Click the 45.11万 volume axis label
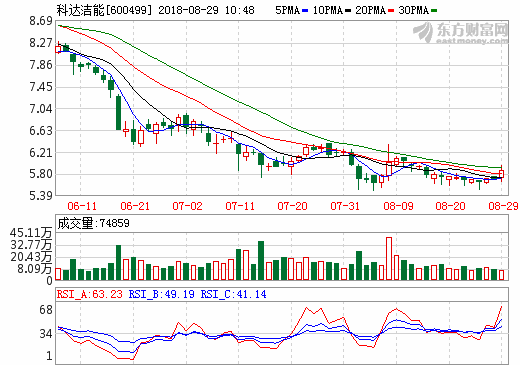 click(x=31, y=233)
